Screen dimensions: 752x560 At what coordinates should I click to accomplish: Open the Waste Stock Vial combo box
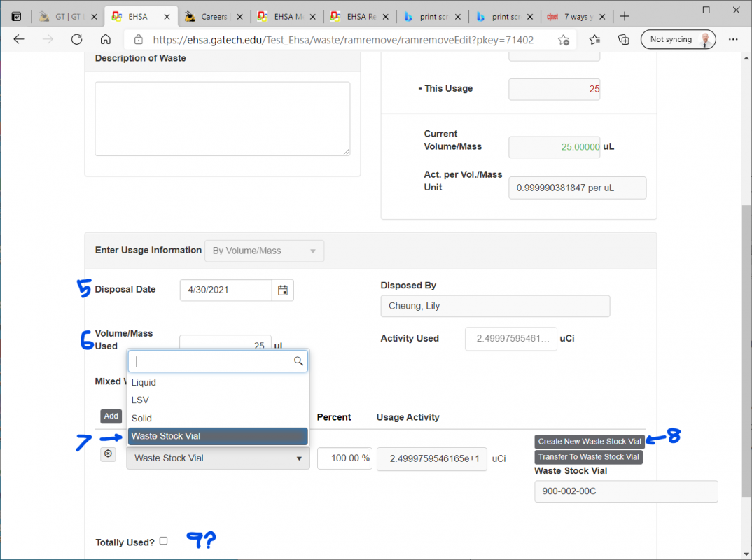(x=218, y=458)
